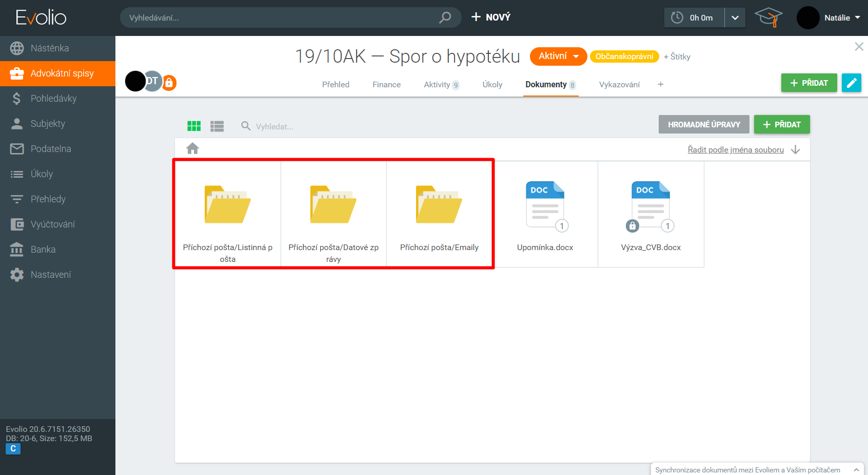The width and height of the screenshot is (868, 475).
Task: Select the Dokumenty tab
Action: [x=550, y=85]
